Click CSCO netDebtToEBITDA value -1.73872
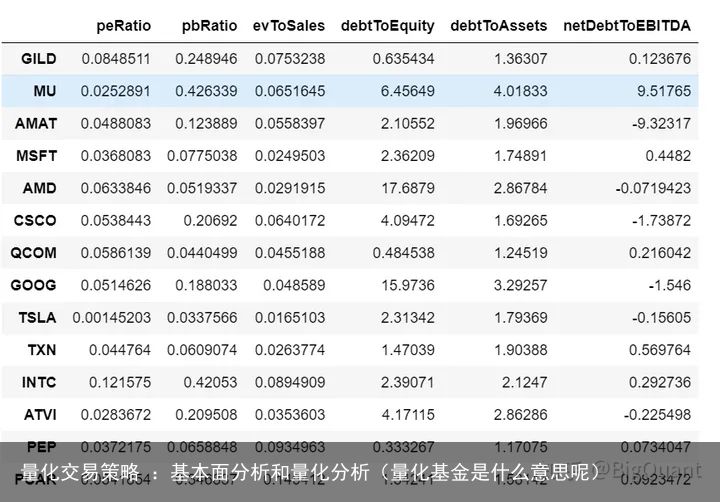This screenshot has width=720, height=502. tap(661, 220)
